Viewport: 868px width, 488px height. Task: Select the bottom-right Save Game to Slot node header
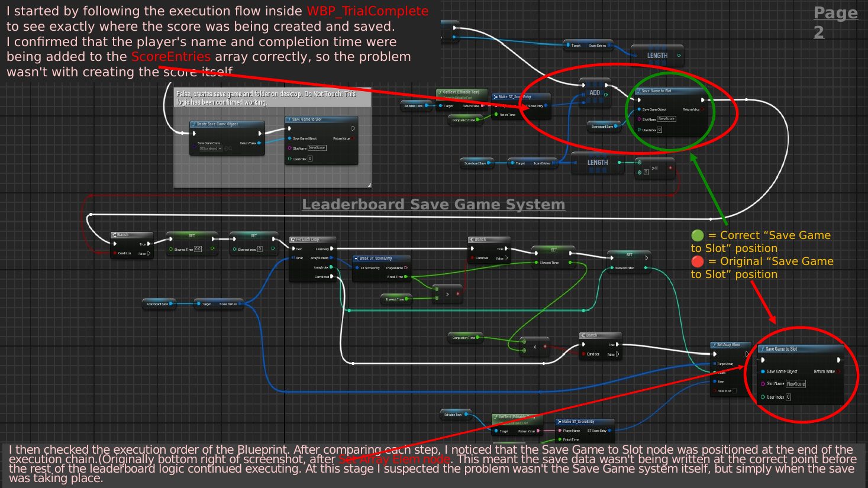point(801,349)
